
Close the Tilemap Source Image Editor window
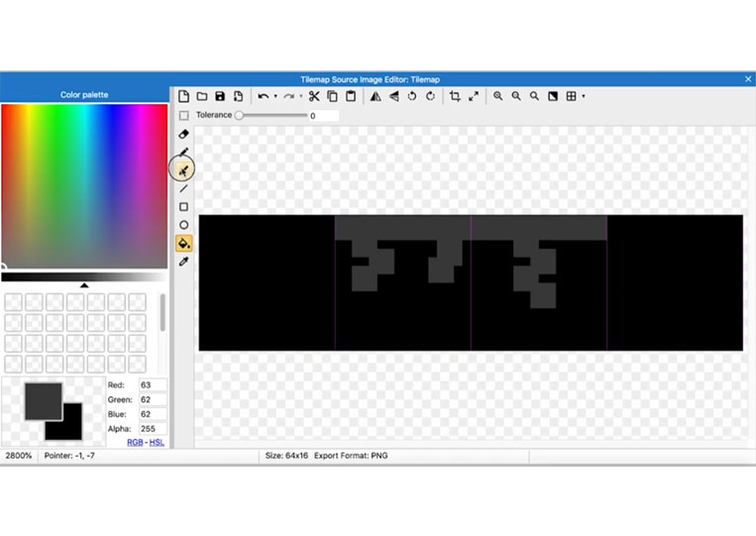coord(748,79)
